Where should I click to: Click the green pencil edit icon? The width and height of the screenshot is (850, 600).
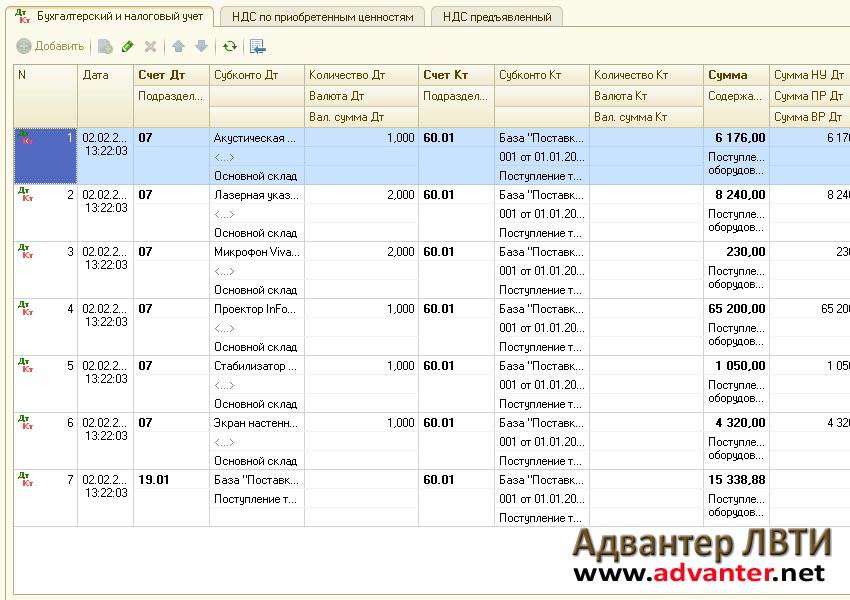[127, 47]
